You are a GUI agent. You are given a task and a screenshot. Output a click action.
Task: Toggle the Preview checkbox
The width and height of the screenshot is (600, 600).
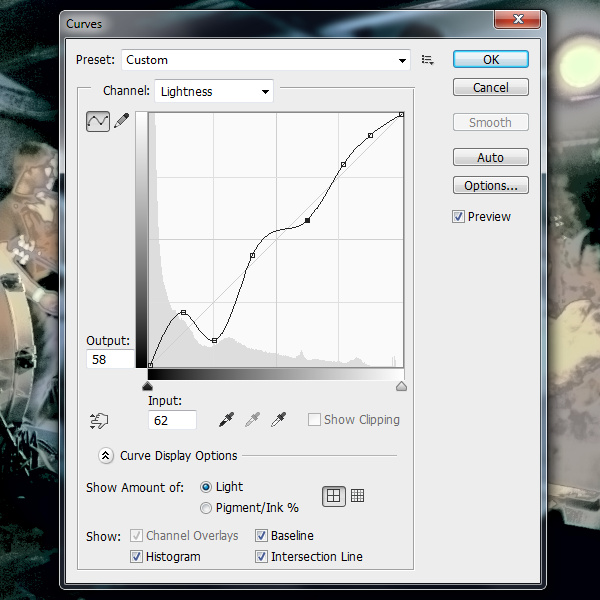pos(458,217)
